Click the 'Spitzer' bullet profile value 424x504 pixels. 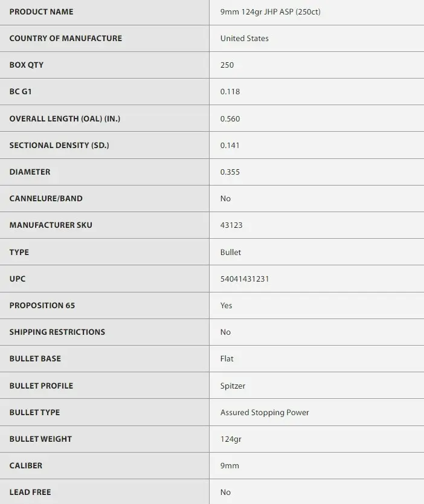coord(233,386)
